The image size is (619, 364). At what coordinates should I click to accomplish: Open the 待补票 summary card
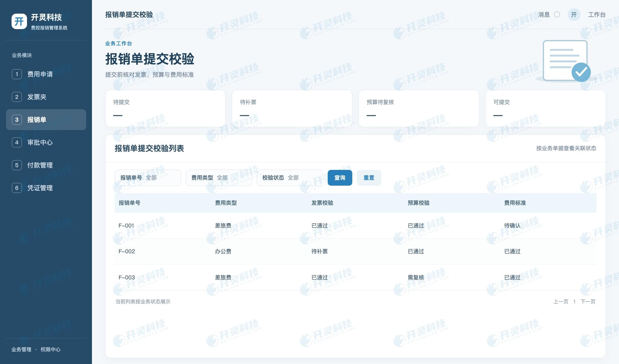pyautogui.click(x=292, y=109)
